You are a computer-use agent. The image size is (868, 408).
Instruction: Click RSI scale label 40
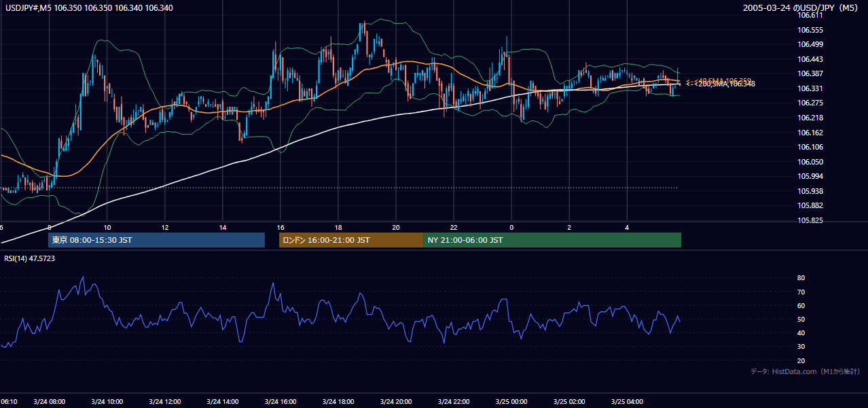pyautogui.click(x=801, y=333)
